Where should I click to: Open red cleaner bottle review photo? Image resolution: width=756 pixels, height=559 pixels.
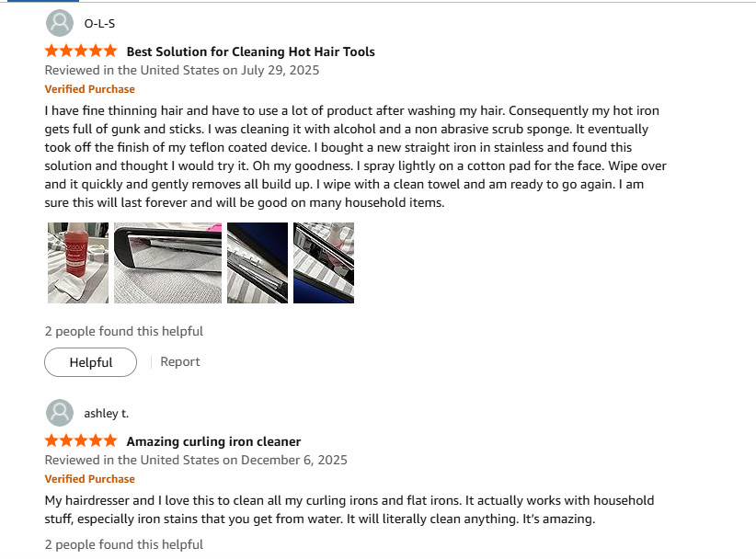78,263
